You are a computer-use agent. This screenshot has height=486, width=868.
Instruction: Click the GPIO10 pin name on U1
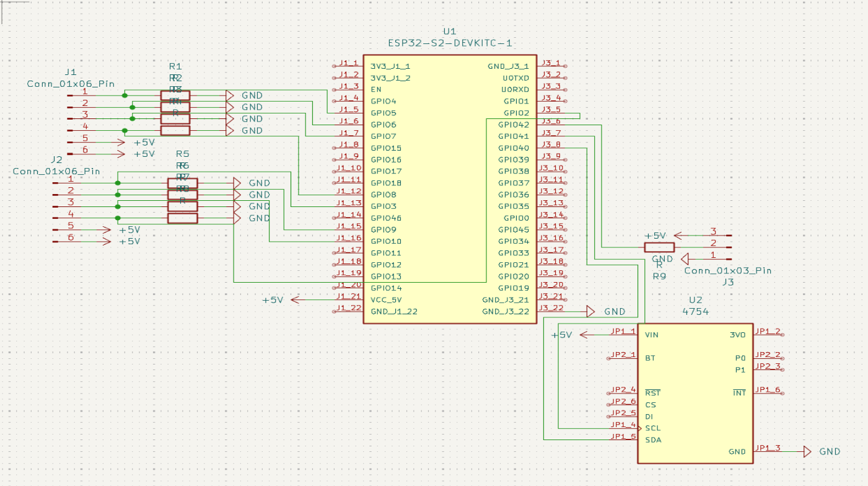386,241
